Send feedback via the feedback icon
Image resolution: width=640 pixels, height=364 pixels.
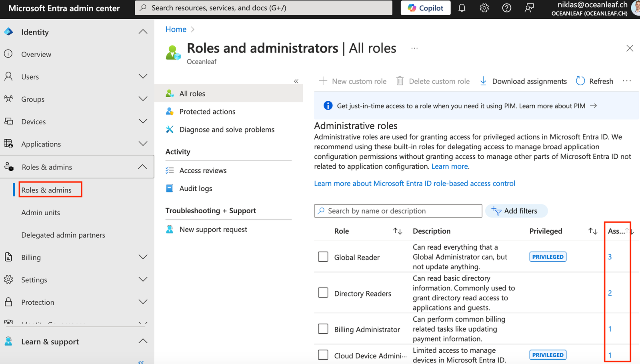[529, 8]
